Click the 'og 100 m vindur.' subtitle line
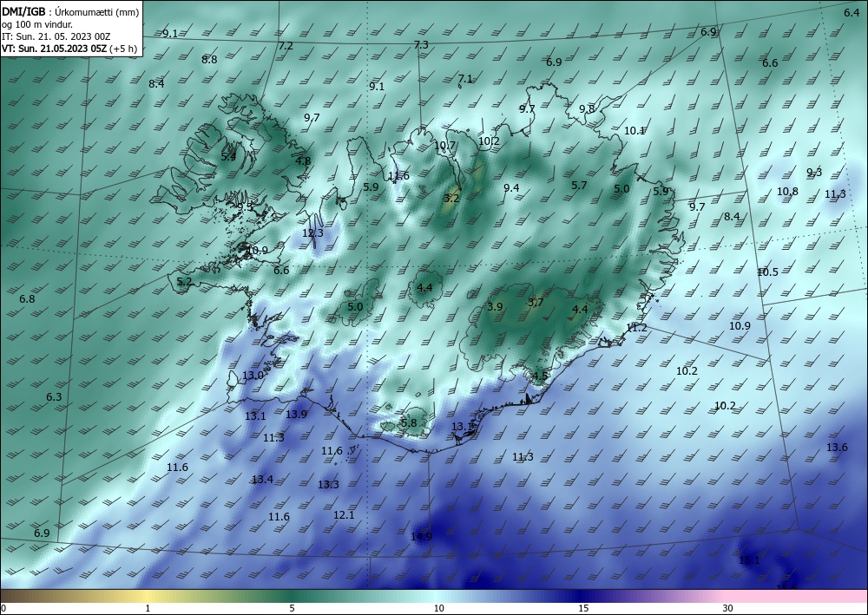 click(37, 23)
